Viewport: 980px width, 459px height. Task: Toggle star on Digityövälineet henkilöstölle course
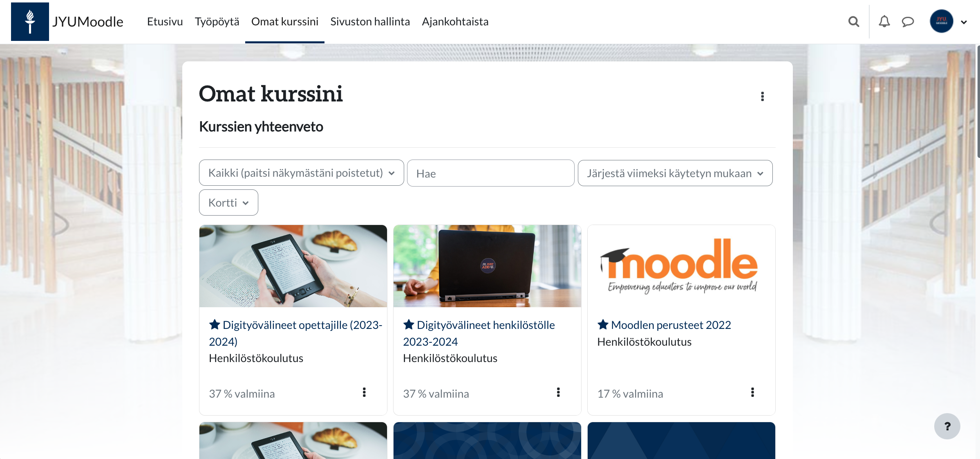tap(409, 325)
